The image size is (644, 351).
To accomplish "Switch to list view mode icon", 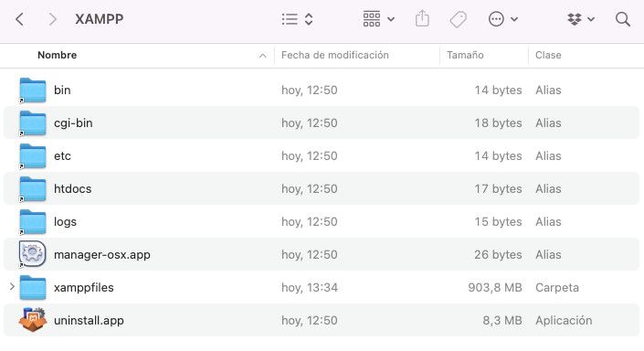I will [290, 19].
